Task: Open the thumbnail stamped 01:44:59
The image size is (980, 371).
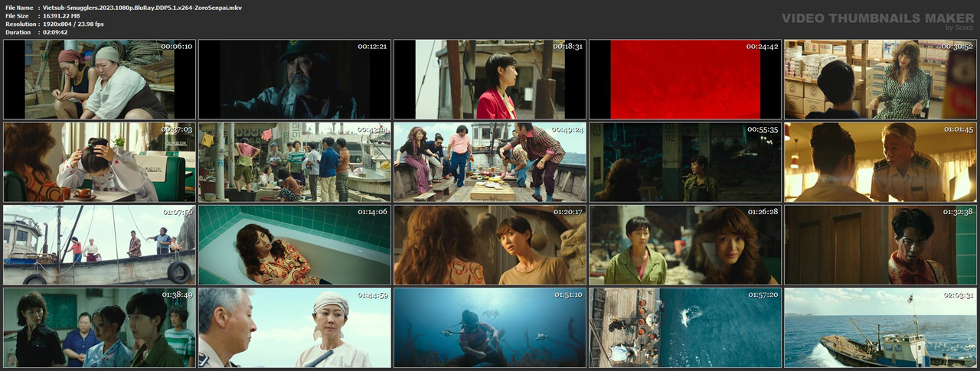Action: tap(295, 327)
